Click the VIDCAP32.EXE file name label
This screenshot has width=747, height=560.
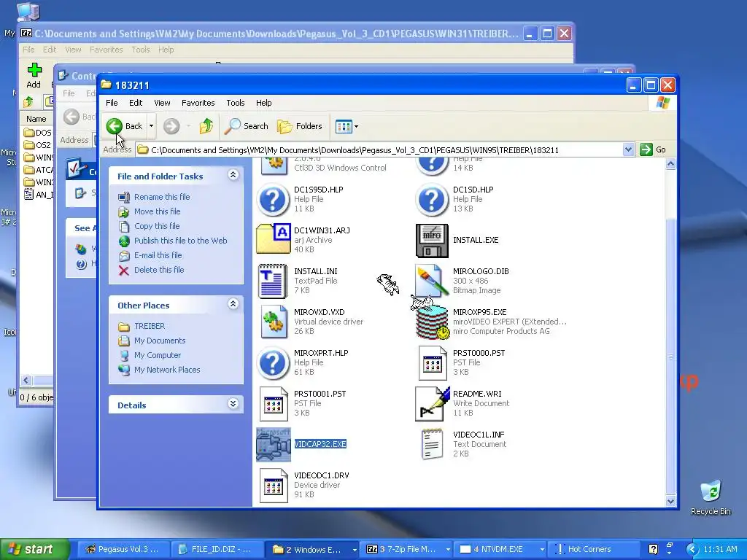pos(320,444)
